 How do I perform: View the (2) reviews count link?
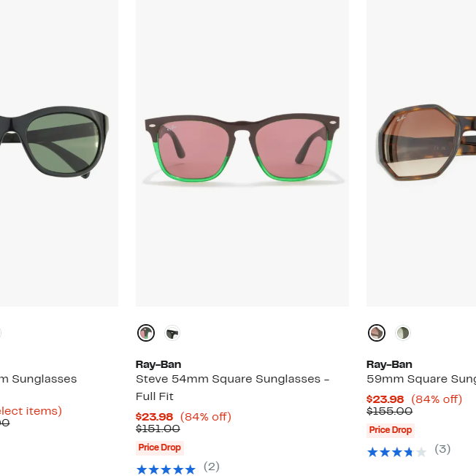tap(211, 467)
